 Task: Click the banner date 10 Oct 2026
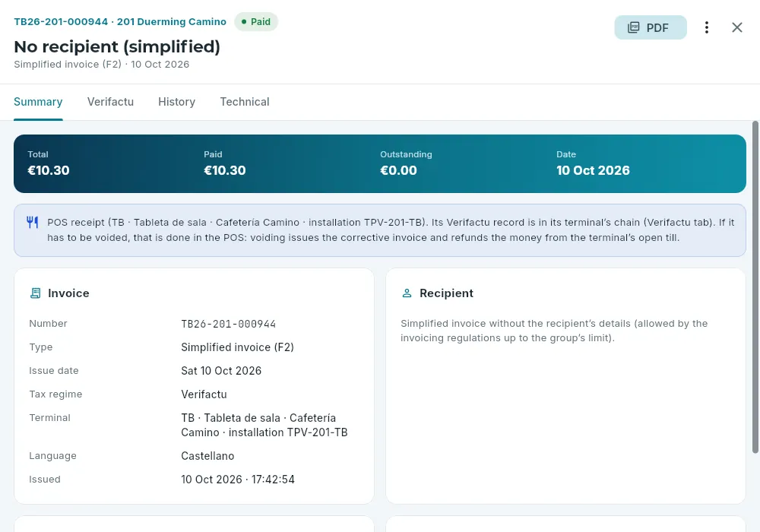click(594, 170)
